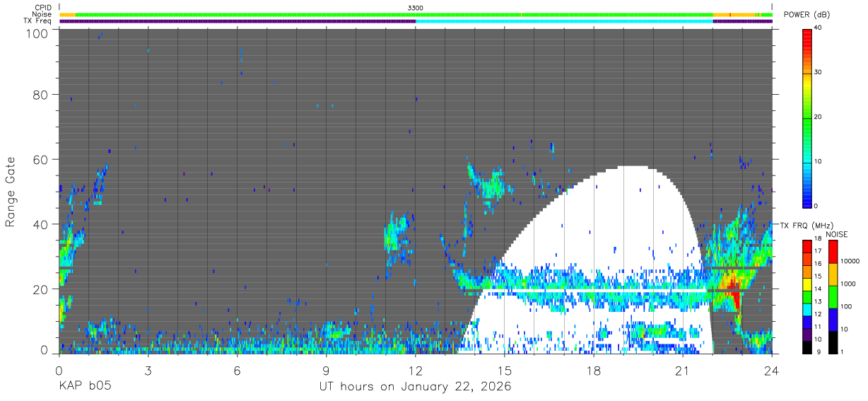
Task: Select the TX FRQ (MHz) legend title
Action: click(x=806, y=225)
